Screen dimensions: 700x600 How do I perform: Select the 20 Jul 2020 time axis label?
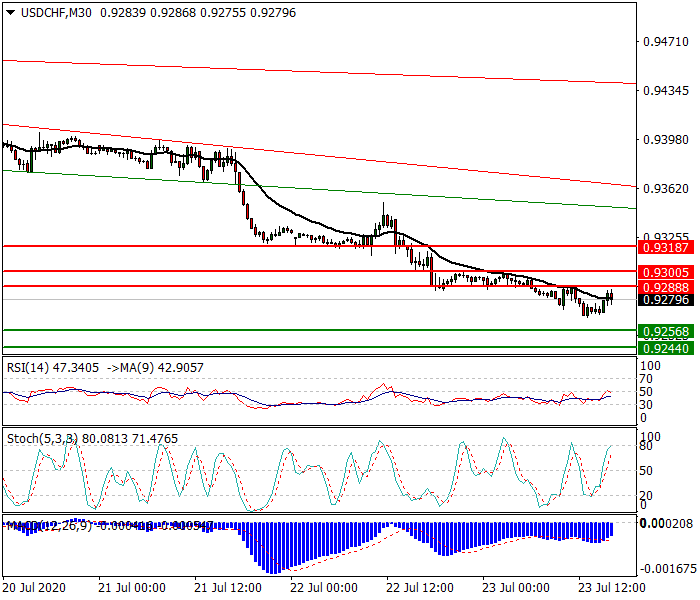34,588
